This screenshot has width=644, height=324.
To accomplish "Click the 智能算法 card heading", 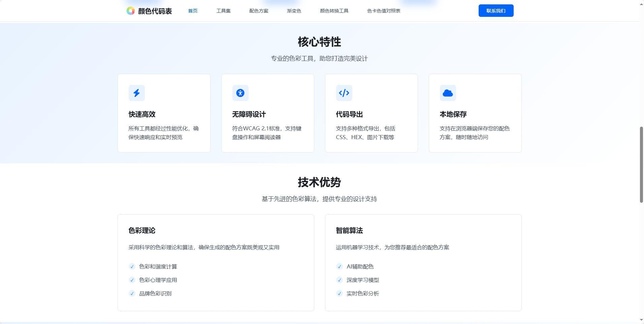I will [349, 231].
